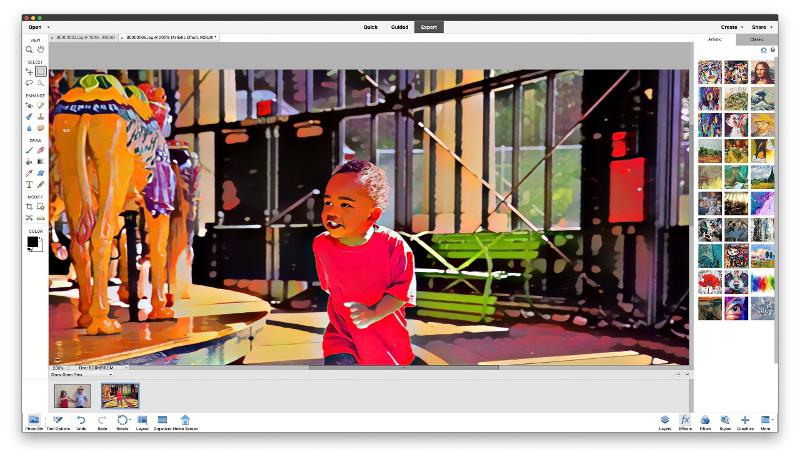This screenshot has height=460, width=800.
Task: Select the Sponge tool
Action: pyautogui.click(x=40, y=128)
